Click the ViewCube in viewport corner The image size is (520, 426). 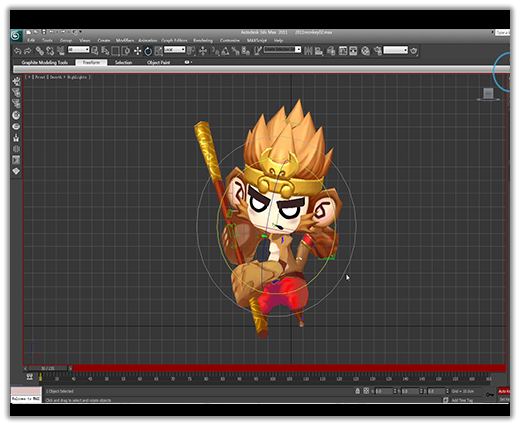pos(488,94)
